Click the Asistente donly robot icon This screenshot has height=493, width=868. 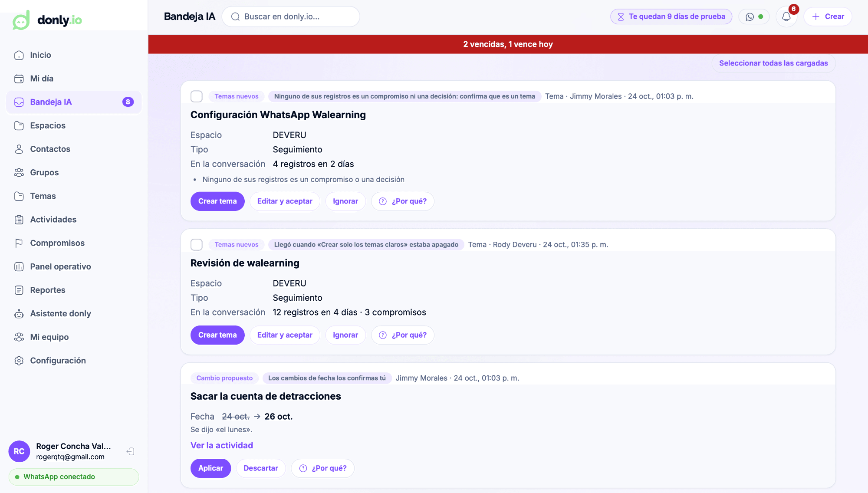coord(19,314)
